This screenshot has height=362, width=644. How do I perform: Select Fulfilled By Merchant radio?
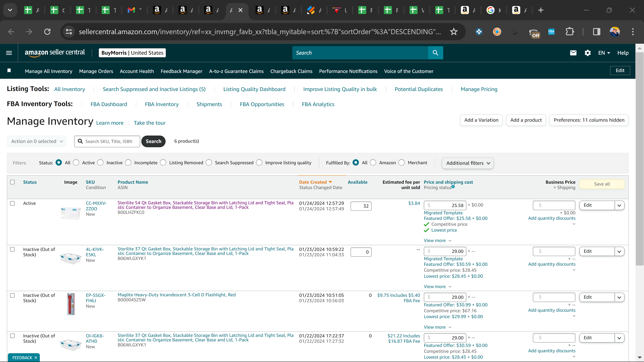pyautogui.click(x=401, y=163)
